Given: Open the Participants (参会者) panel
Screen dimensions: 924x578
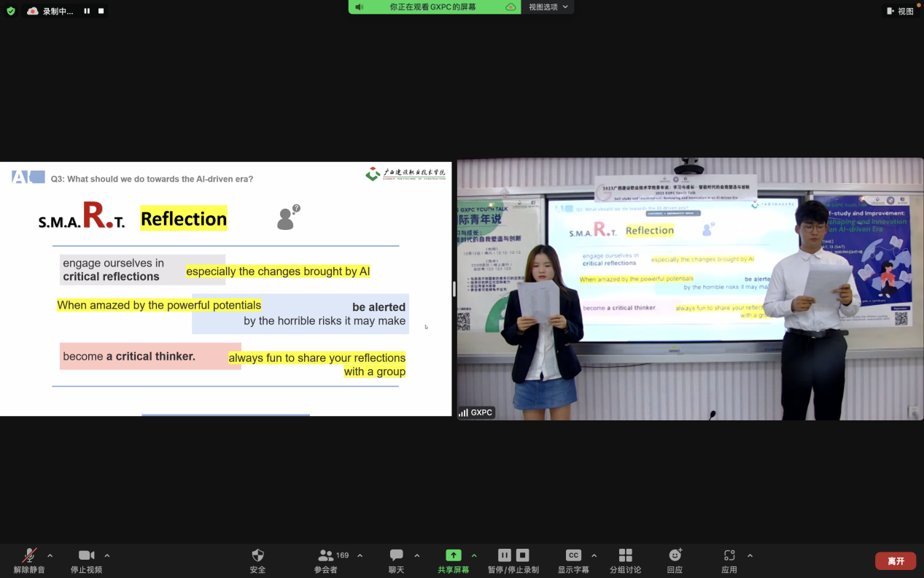Looking at the screenshot, I should coord(326,556).
